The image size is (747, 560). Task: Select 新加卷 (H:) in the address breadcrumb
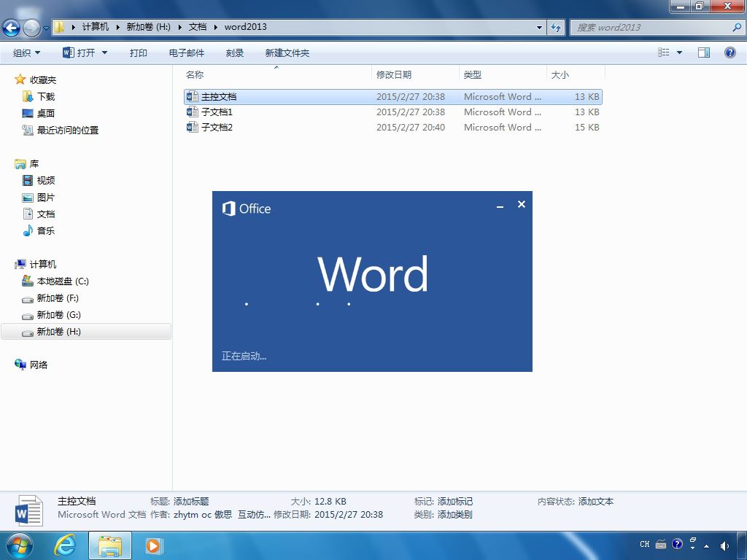click(x=148, y=27)
